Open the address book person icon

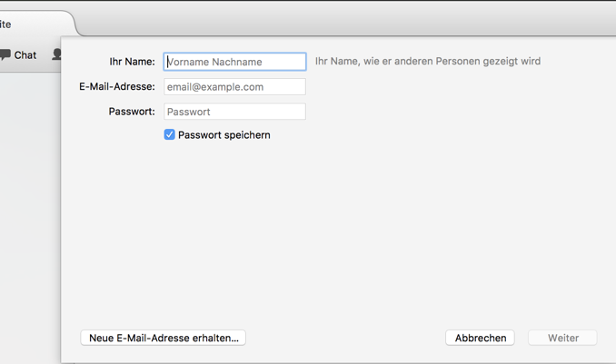click(56, 54)
